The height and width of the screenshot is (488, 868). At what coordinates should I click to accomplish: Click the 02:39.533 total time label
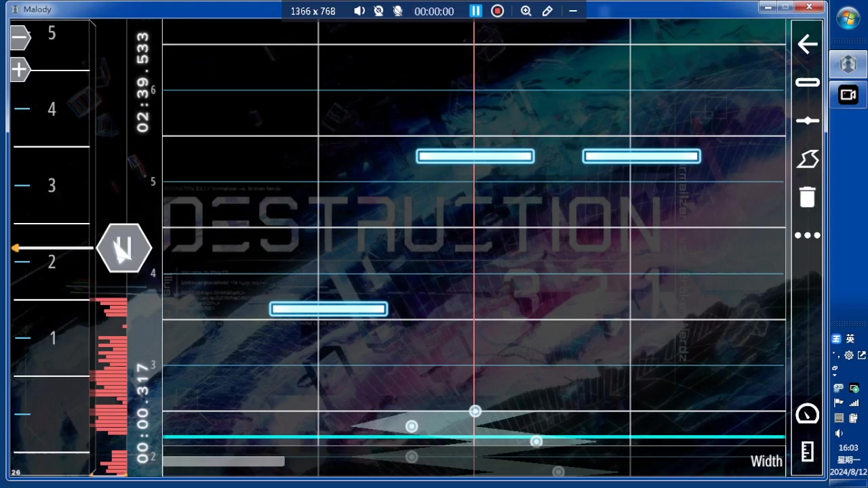(x=142, y=82)
